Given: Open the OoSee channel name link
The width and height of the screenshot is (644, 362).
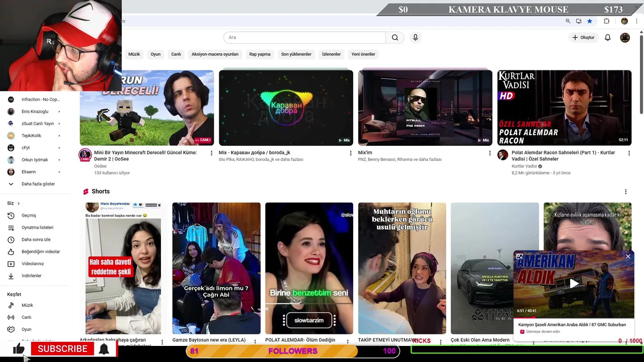Looking at the screenshot, I should (100, 166).
